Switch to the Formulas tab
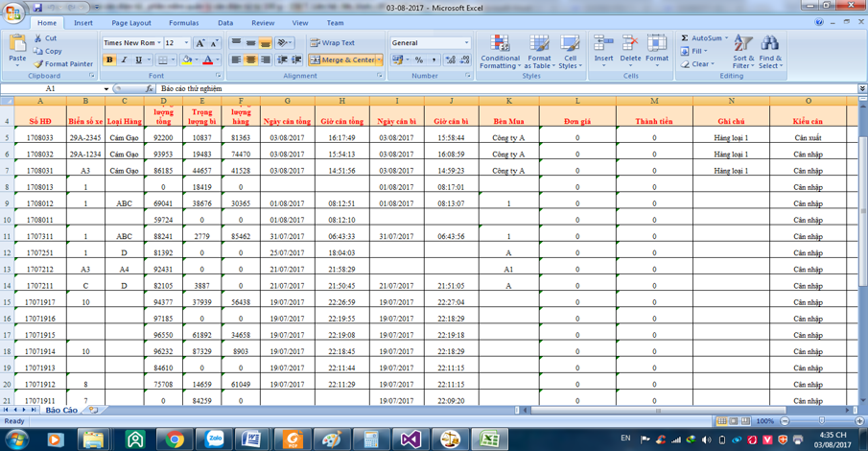This screenshot has height=451, width=868. tap(183, 23)
